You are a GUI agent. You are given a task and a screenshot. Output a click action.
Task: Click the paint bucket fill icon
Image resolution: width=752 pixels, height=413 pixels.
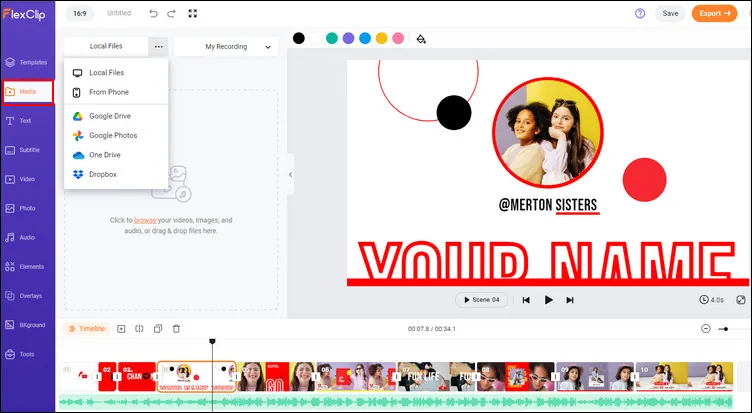click(x=421, y=39)
